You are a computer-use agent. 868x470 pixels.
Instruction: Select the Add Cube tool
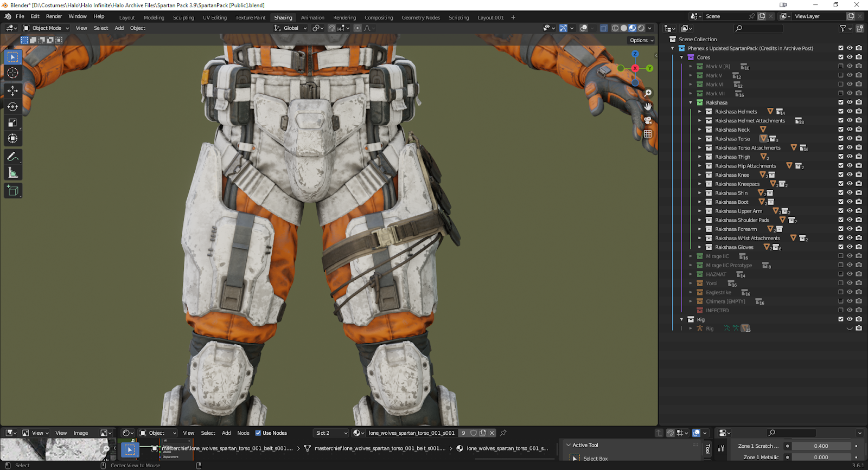(12, 190)
